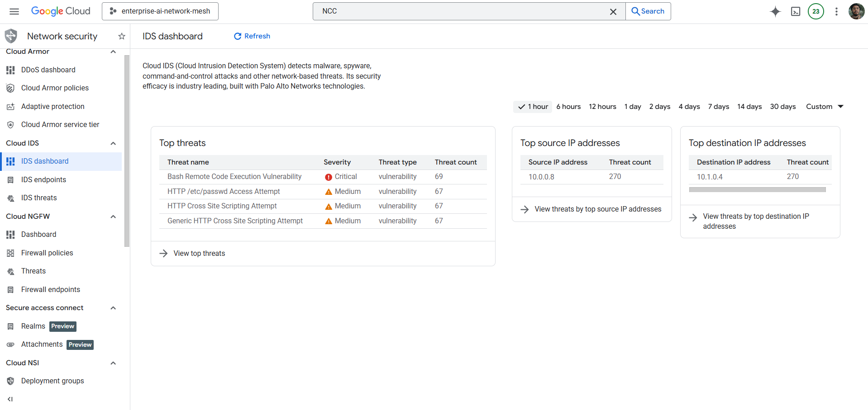
Task: Click the Realms icon
Action: (x=10, y=326)
